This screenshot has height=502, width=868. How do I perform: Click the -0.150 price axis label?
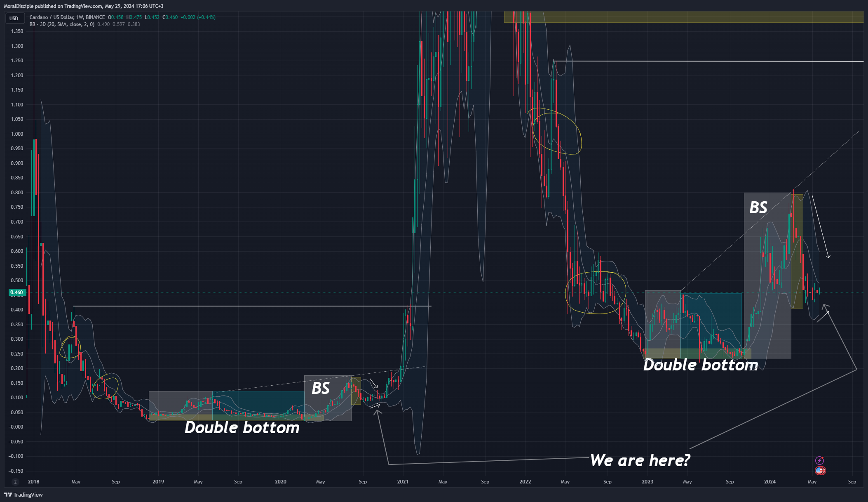click(x=16, y=471)
